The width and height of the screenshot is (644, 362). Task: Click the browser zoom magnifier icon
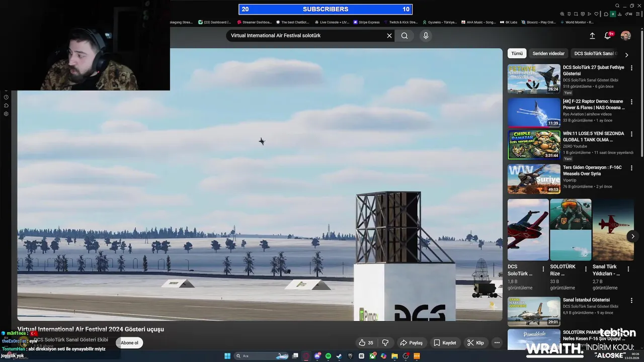(x=562, y=14)
